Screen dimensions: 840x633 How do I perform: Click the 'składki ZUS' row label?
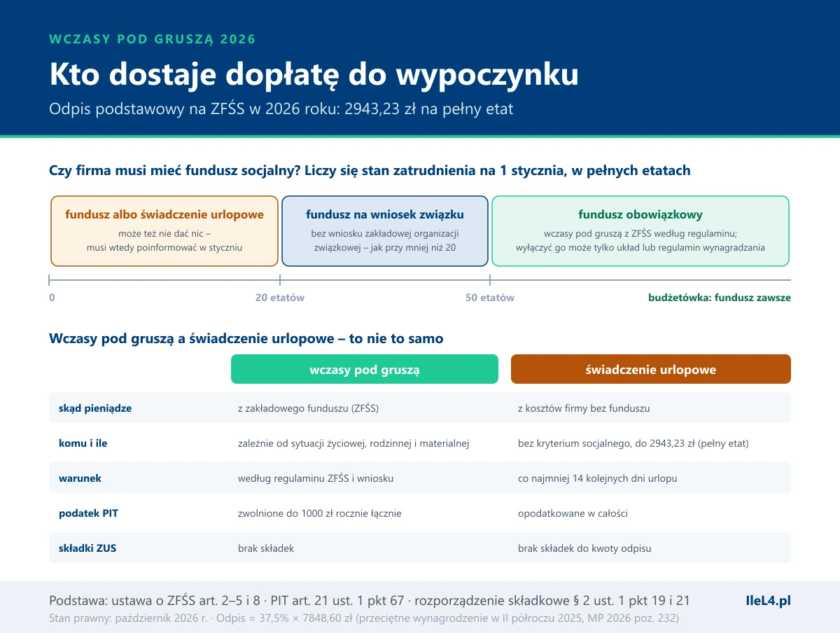87,548
